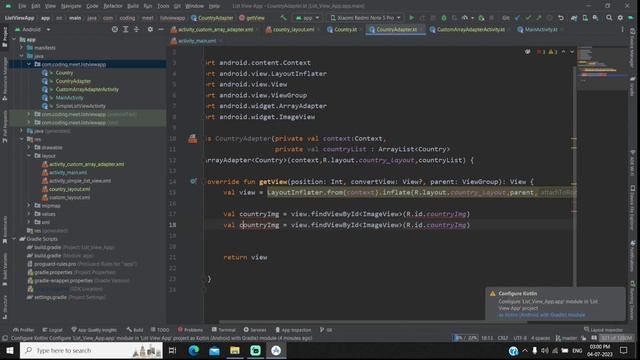This screenshot has width=640, height=360.
Task: Open Project panel options gear
Action: (x=150, y=29)
